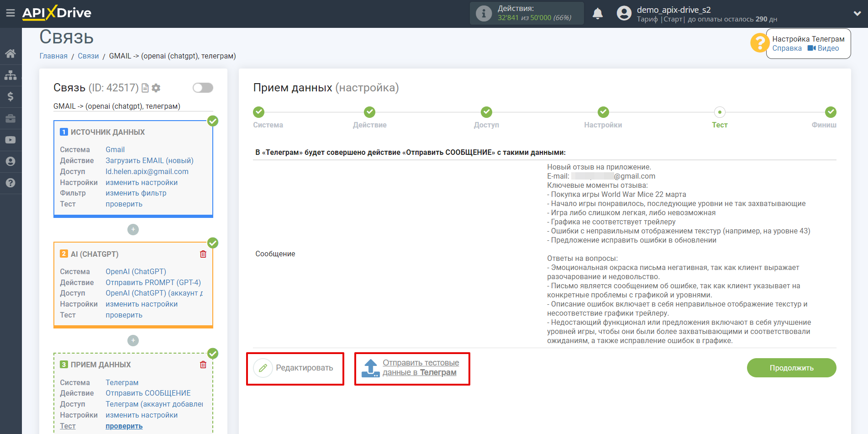Click Отправить PROMPT (GPT-4) link
Image resolution: width=868 pixels, height=434 pixels.
click(153, 283)
